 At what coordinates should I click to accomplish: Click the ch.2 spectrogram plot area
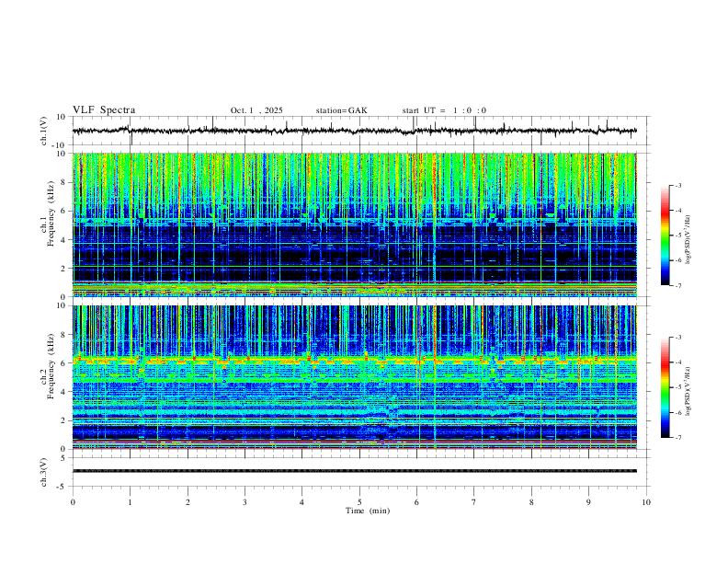pyautogui.click(x=354, y=377)
